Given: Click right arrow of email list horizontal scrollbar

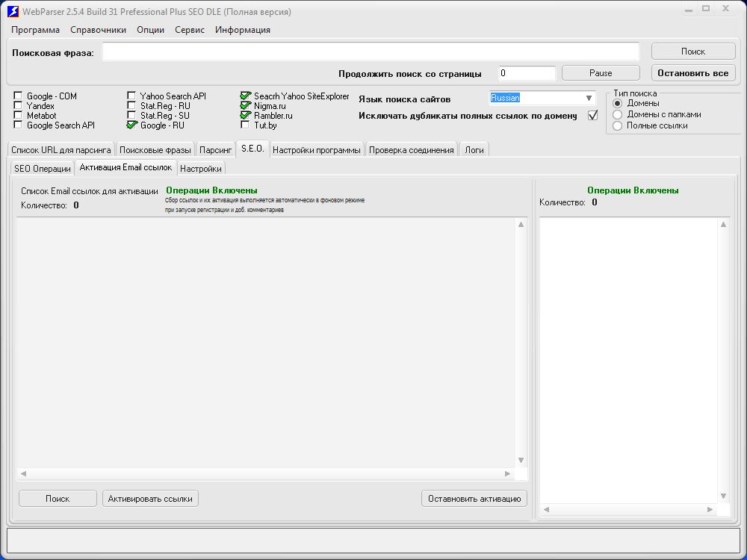Looking at the screenshot, I should pos(507,473).
